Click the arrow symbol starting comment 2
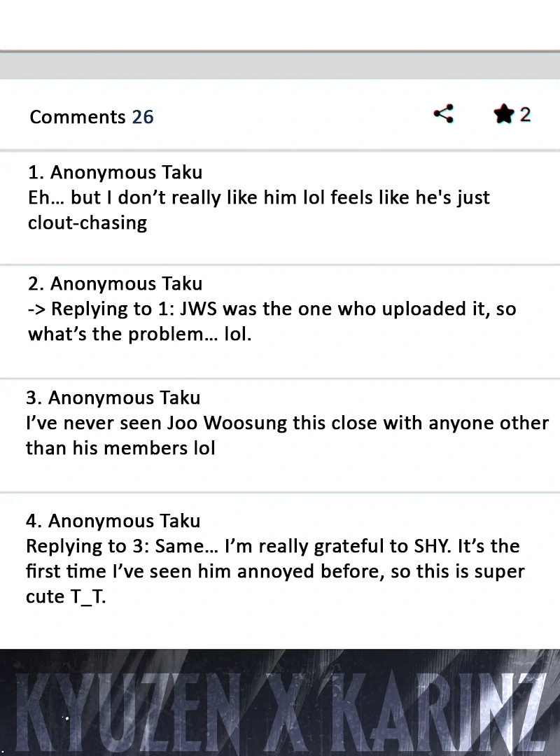 coord(36,309)
